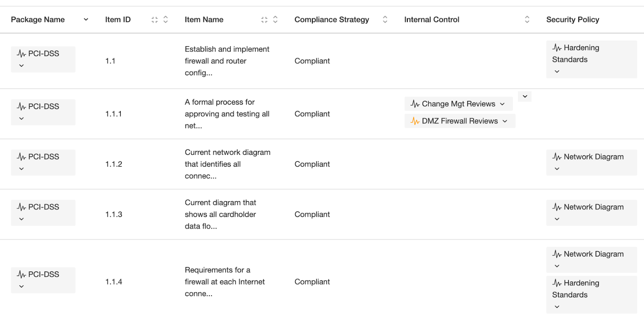Viewport: 644px width, 321px height.
Task: Expand the Internal Control cell chevron in row 1.1.1
Action: [x=525, y=97]
